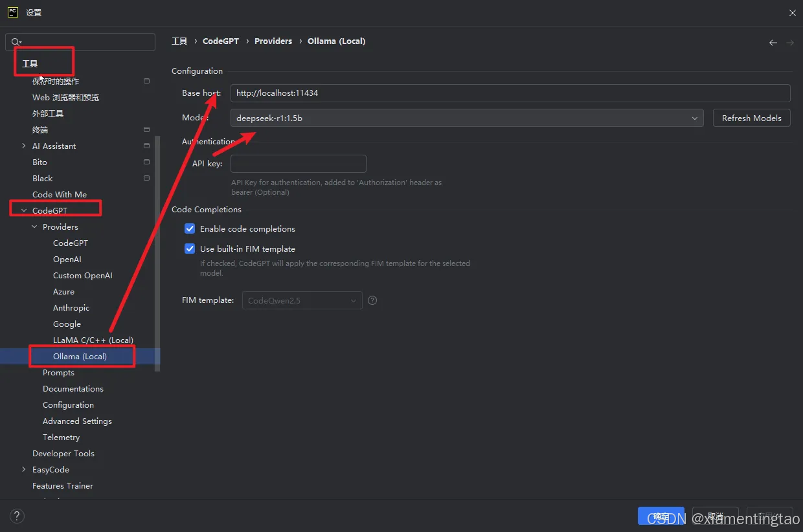Click the forward navigation arrow
803x532 pixels.
click(x=790, y=43)
